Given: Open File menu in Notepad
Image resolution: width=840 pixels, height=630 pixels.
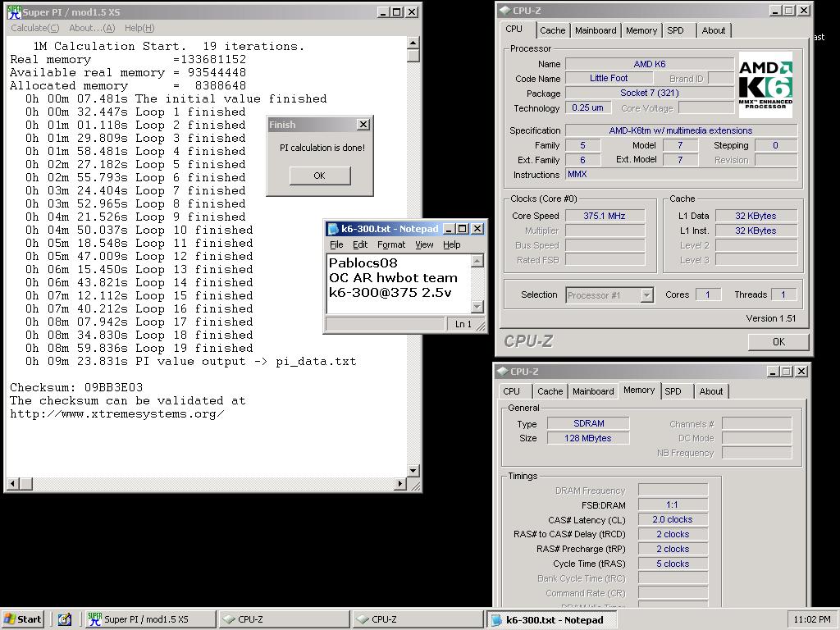Looking at the screenshot, I should click(x=336, y=244).
